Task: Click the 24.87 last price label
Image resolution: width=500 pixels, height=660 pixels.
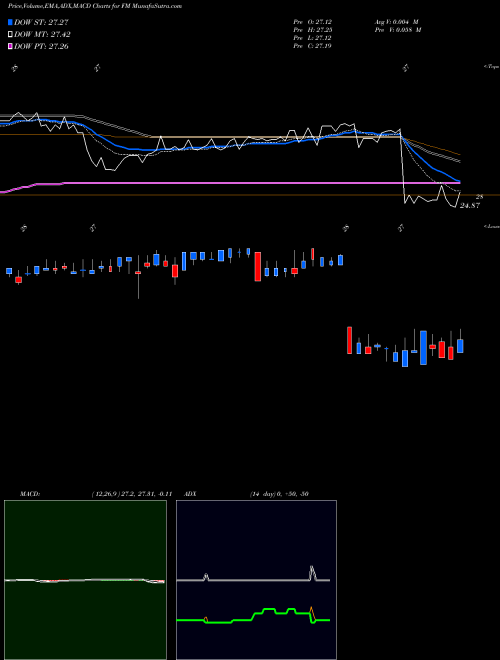Action: pyautogui.click(x=469, y=206)
